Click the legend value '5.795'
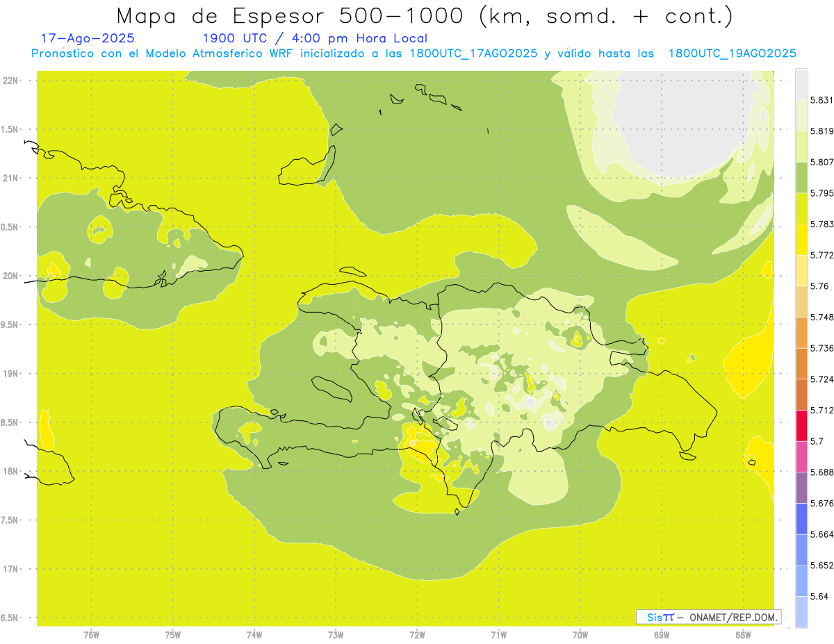This screenshot has width=834, height=644. pos(822,193)
